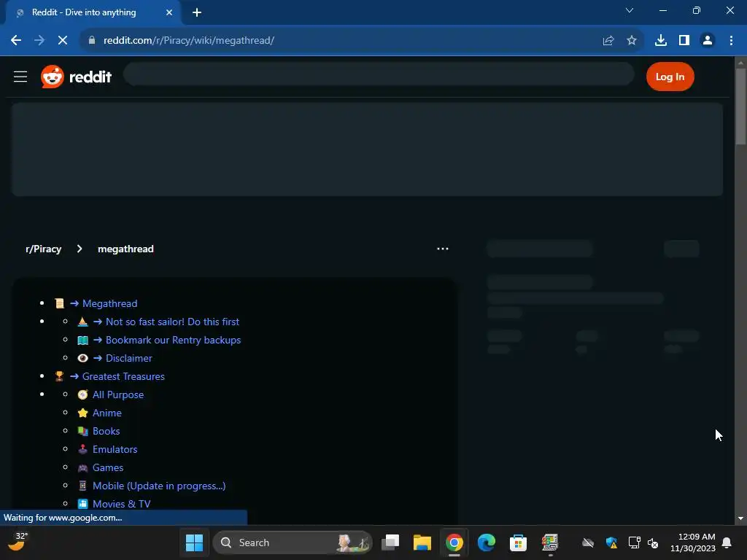Open Chrome three-dot menu
The height and width of the screenshot is (560, 747).
click(x=731, y=41)
